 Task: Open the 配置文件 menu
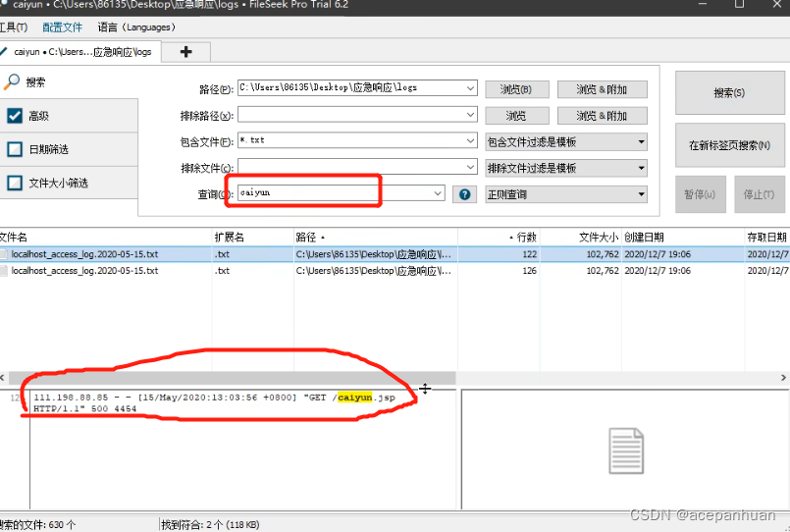click(62, 27)
